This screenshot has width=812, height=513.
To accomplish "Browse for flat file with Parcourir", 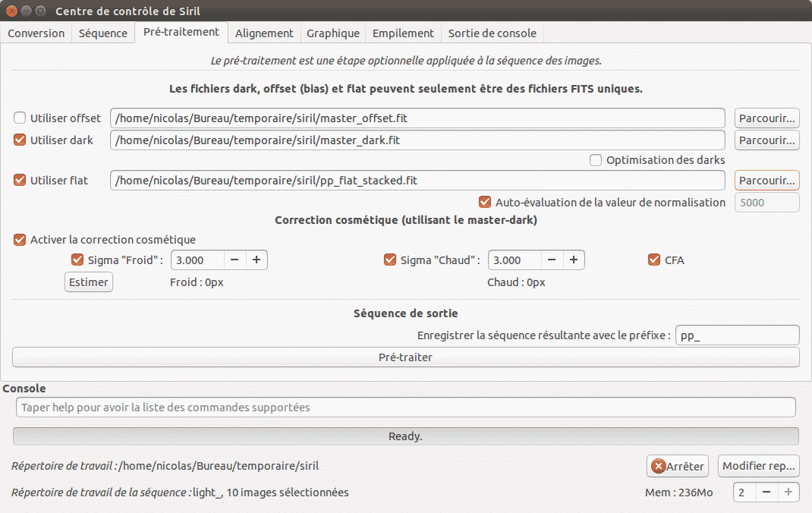I will [767, 180].
